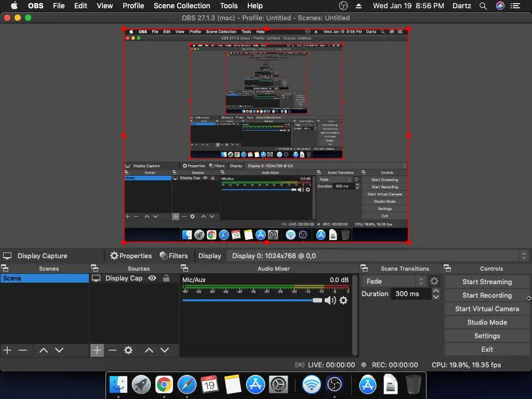Viewport: 532px width, 399px height.
Task: Pop out the Controls dock icon
Action: point(447,269)
